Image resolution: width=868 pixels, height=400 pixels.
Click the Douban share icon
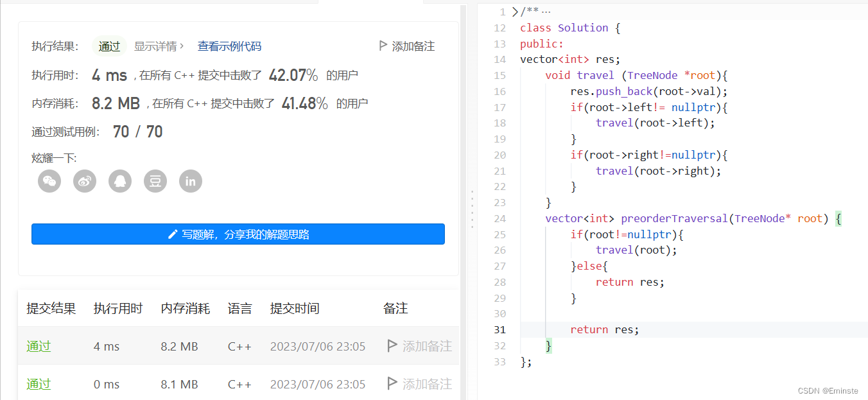point(155,181)
